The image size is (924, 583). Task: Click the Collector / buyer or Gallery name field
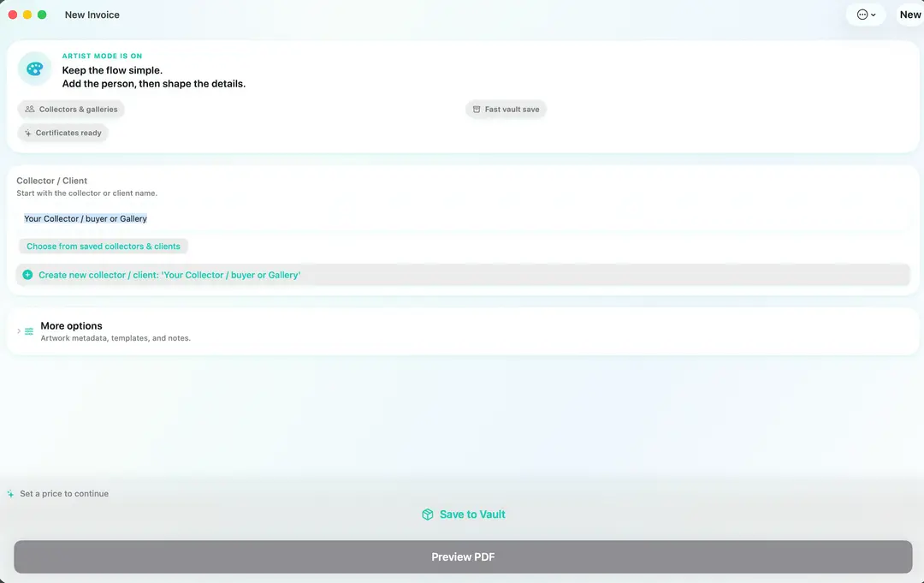coord(463,218)
